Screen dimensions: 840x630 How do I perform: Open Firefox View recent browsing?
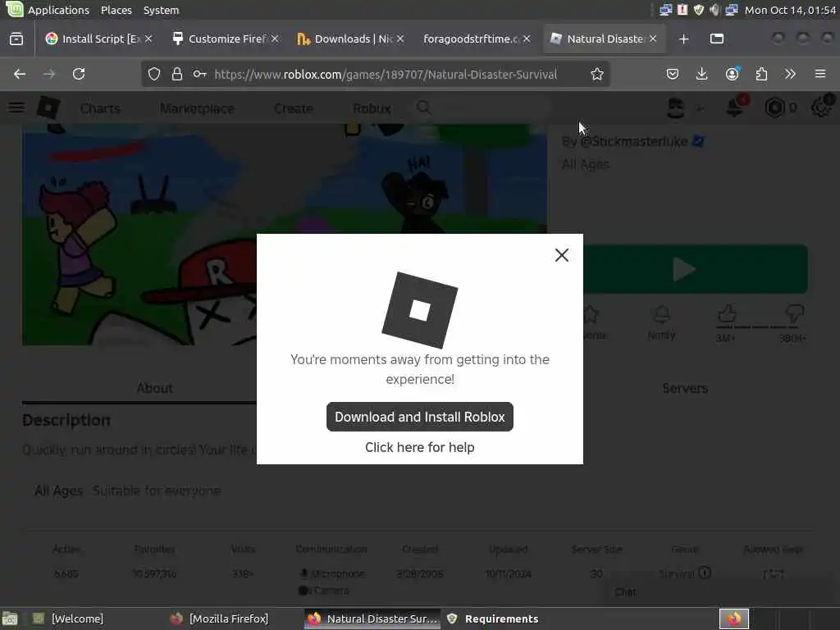point(16,39)
